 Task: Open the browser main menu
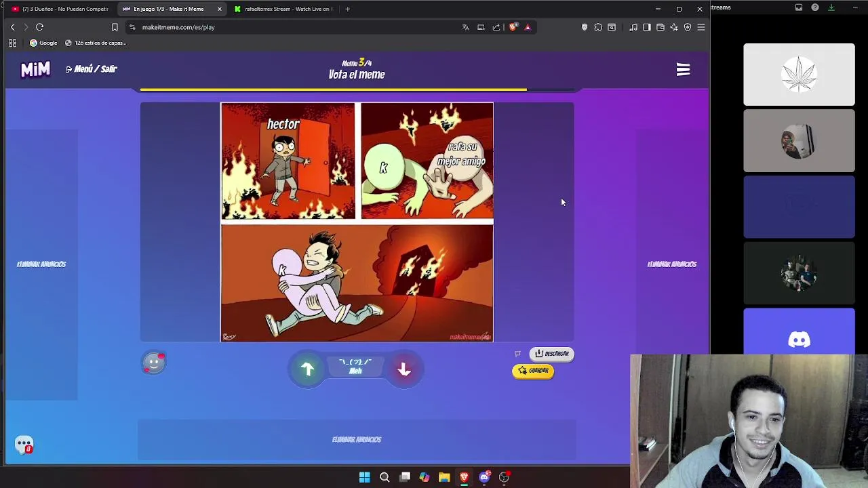point(701,27)
